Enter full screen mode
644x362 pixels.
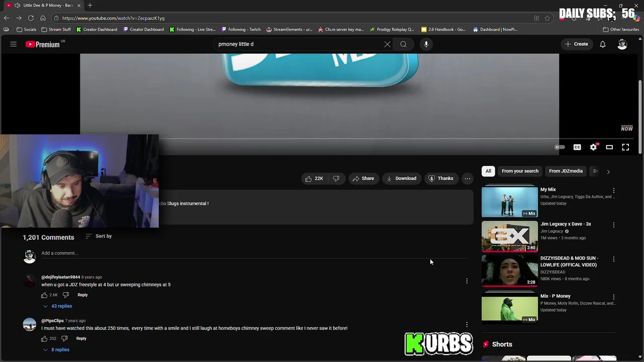click(x=625, y=147)
